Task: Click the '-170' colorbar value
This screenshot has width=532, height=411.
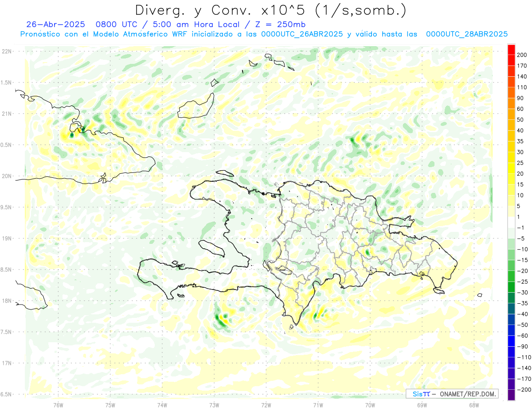Action: pos(524,379)
